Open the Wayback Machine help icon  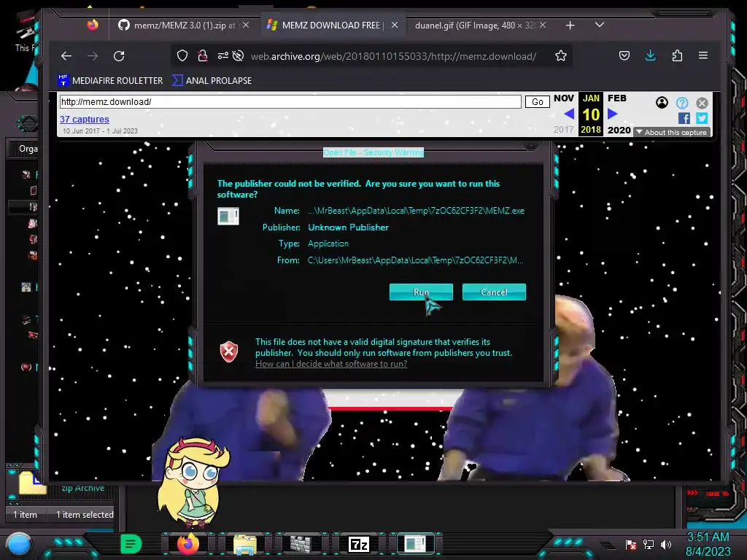(x=682, y=103)
